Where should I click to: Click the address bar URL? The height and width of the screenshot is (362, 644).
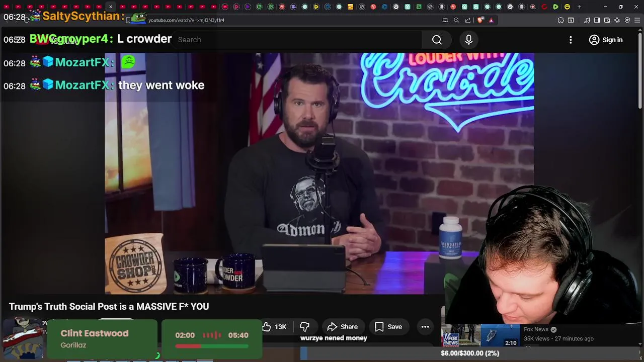pos(186,20)
